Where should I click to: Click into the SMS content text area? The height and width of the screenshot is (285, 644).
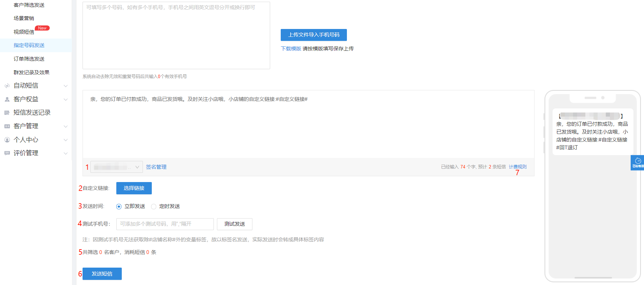pyautogui.click(x=308, y=124)
